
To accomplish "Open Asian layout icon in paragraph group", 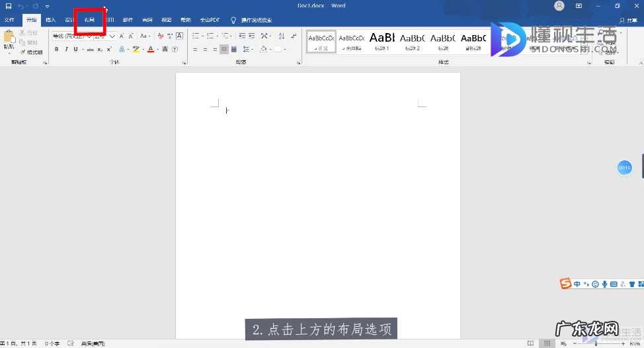I will pyautogui.click(x=264, y=36).
